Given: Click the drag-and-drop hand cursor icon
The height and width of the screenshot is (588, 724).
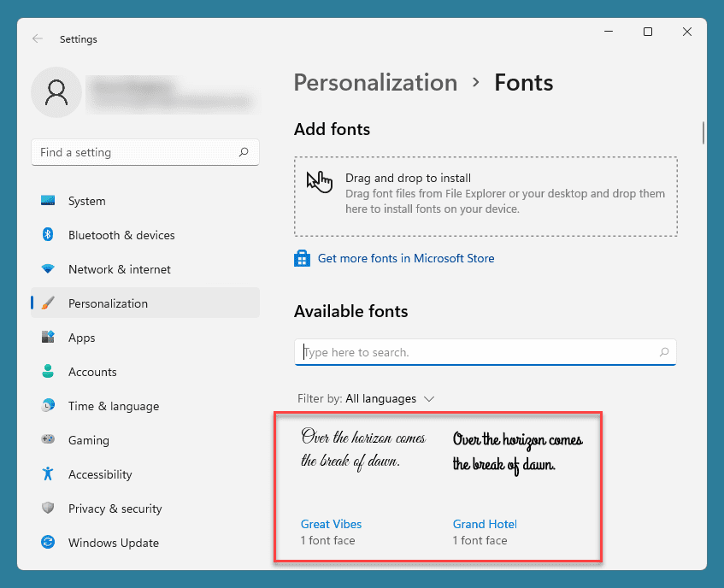Looking at the screenshot, I should (319, 182).
